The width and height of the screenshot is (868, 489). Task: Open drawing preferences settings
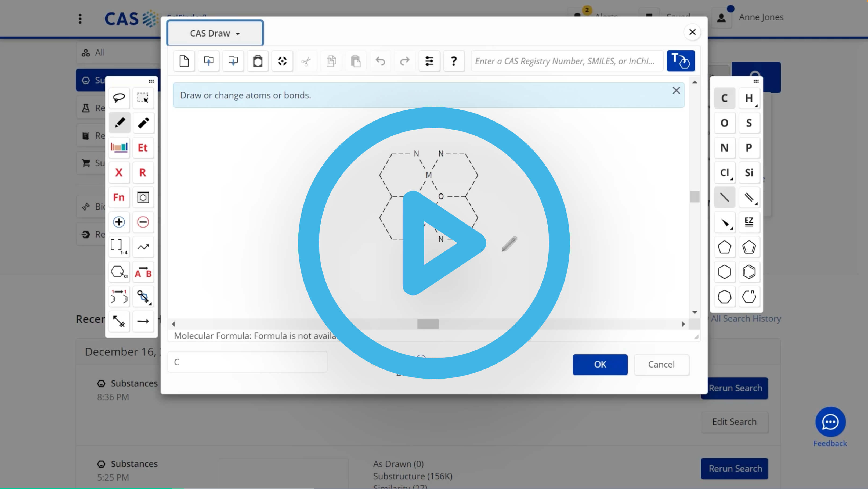[429, 61]
